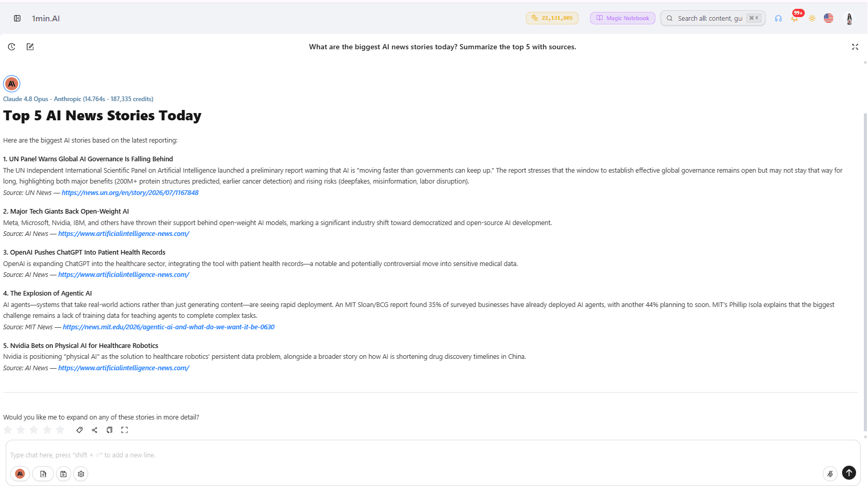The image size is (868, 489).
Task: Open chat settings gear icon
Action: coord(81,474)
